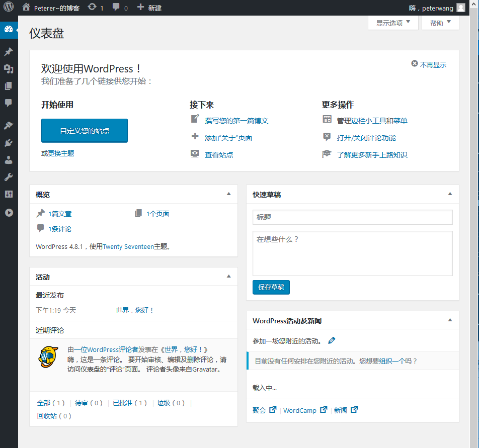Dismiss welcome panel with 不再显示
The height and width of the screenshot is (448, 479).
[x=429, y=64]
